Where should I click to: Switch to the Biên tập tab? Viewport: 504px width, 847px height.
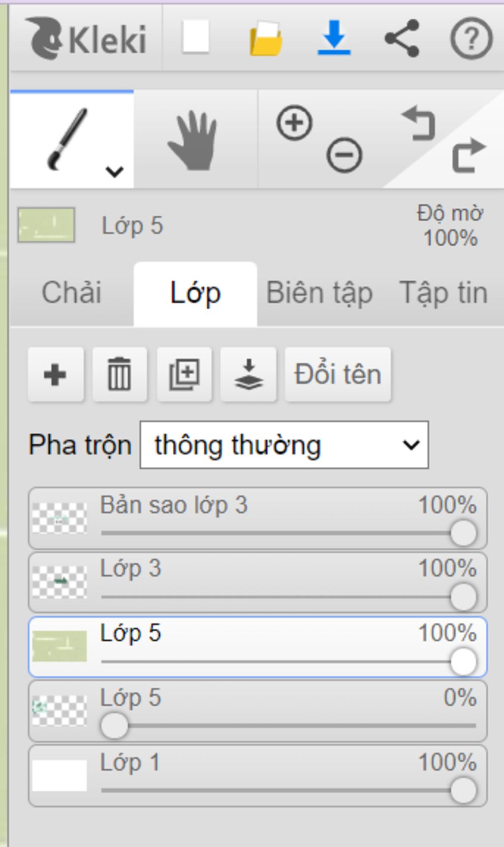(319, 293)
